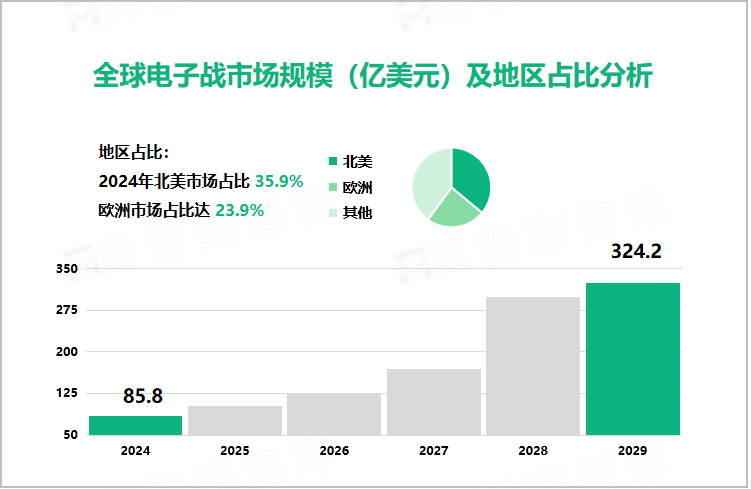
Task: Click the 2024 x-axis label
Action: pyautogui.click(x=136, y=451)
